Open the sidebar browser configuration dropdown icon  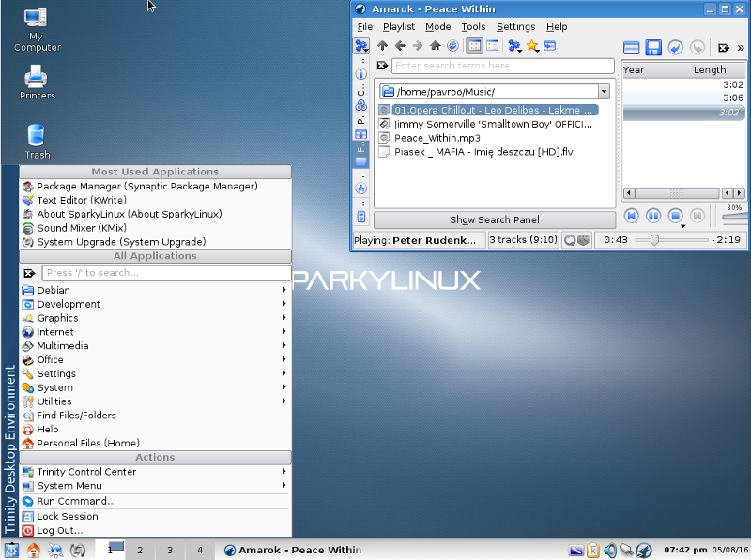(361, 46)
